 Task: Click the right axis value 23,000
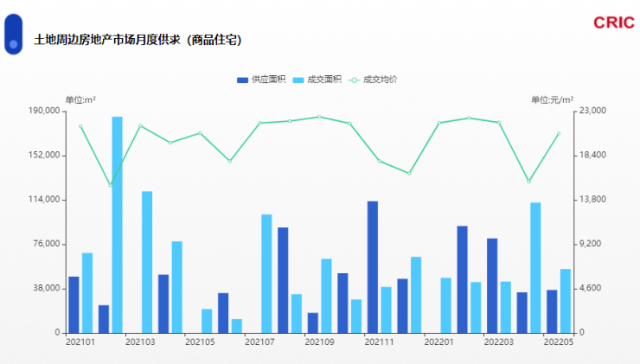(592, 111)
